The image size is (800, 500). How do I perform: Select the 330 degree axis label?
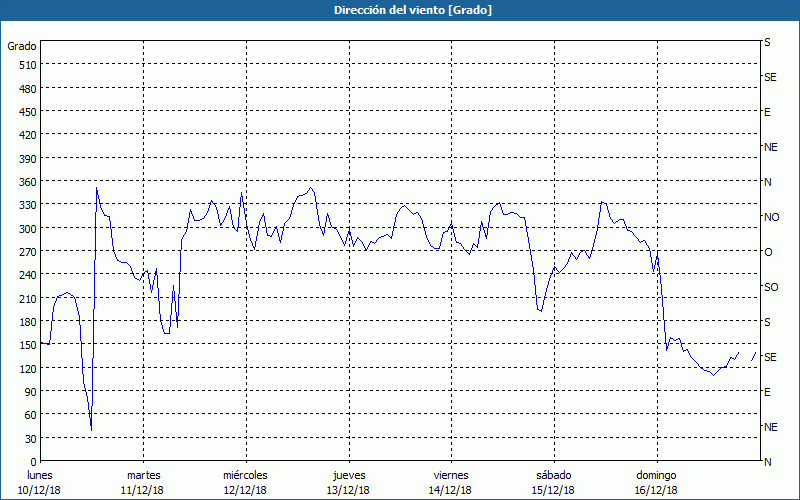pos(28,205)
